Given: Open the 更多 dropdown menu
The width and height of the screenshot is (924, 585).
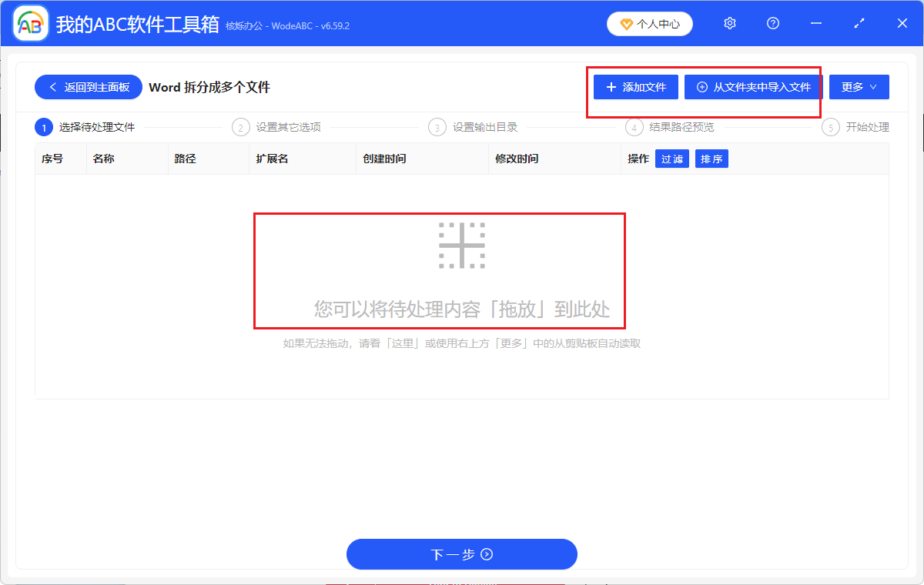Looking at the screenshot, I should [x=859, y=86].
